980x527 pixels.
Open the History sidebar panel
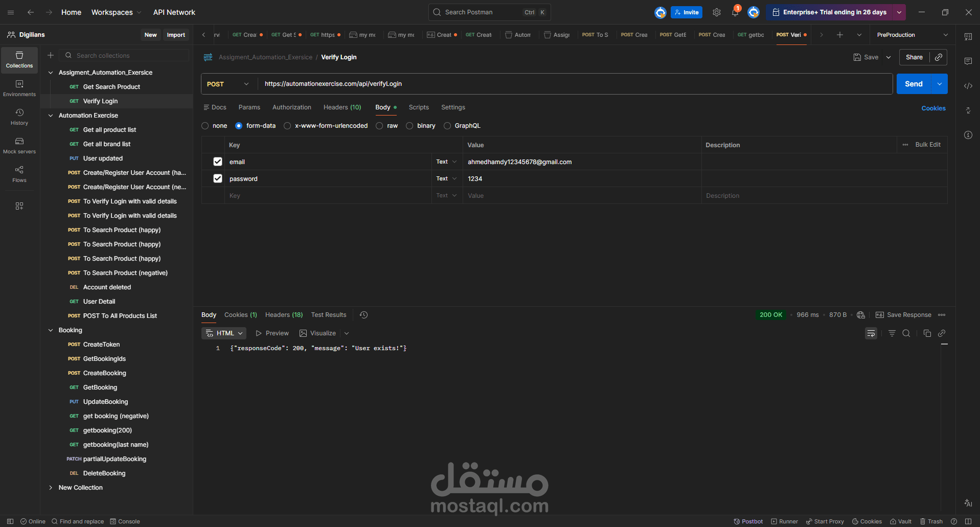pyautogui.click(x=19, y=117)
